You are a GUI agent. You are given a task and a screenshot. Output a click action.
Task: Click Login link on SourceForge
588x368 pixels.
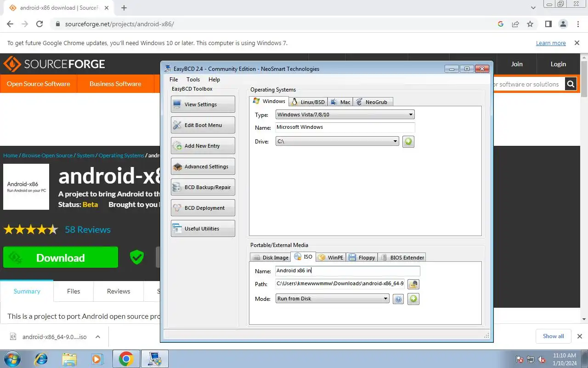pos(558,64)
